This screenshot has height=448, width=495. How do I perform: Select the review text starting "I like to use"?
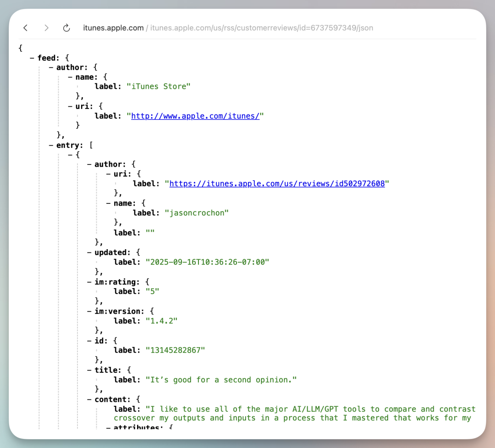(295, 414)
